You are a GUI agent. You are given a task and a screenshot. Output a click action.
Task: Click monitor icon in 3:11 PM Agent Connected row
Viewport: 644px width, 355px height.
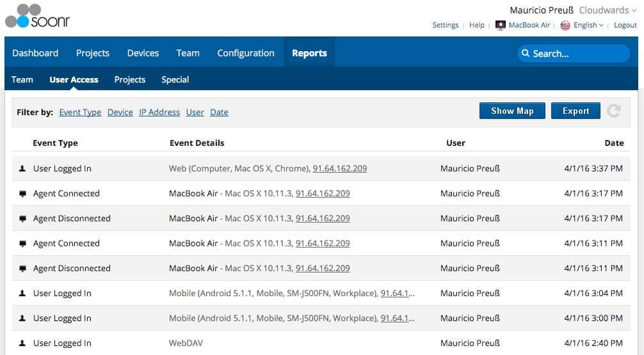[22, 244]
